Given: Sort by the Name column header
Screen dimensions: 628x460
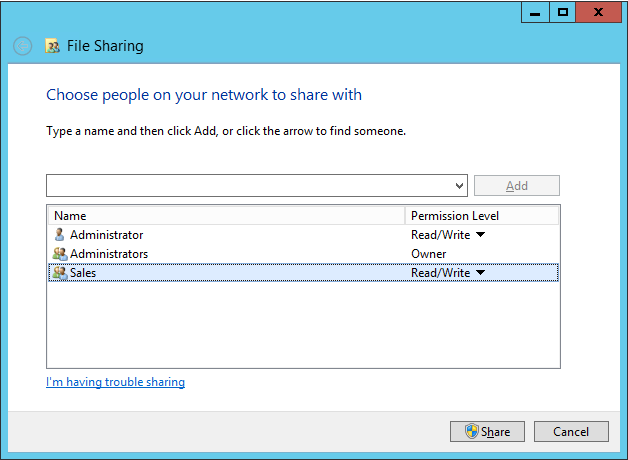Looking at the screenshot, I should 226,216.
